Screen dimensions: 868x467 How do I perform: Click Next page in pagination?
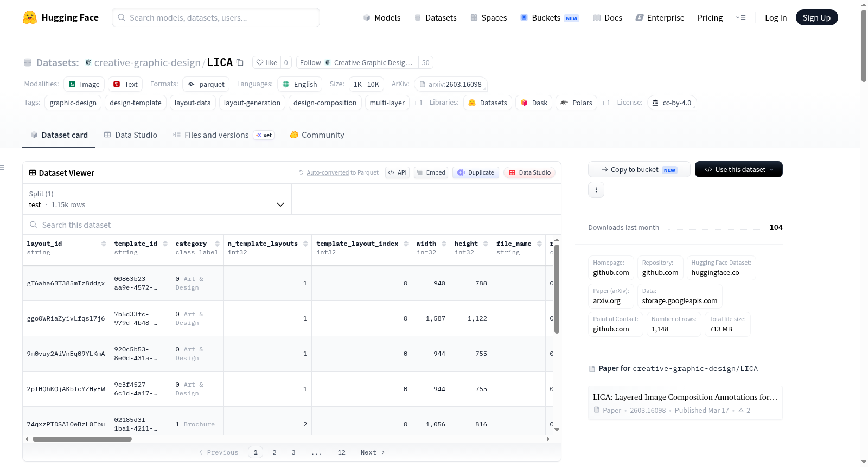coord(373,452)
